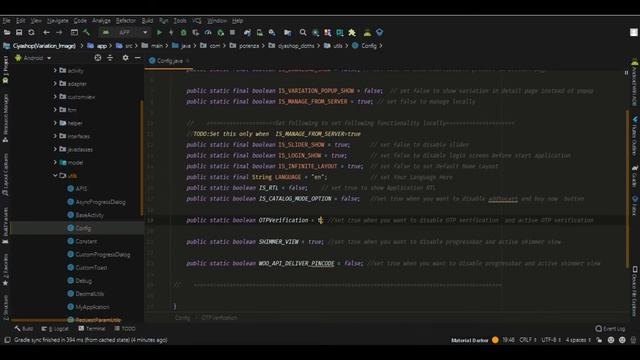The width and height of the screenshot is (640, 360).
Task: Expand the model folder
Action: [x=55, y=162]
